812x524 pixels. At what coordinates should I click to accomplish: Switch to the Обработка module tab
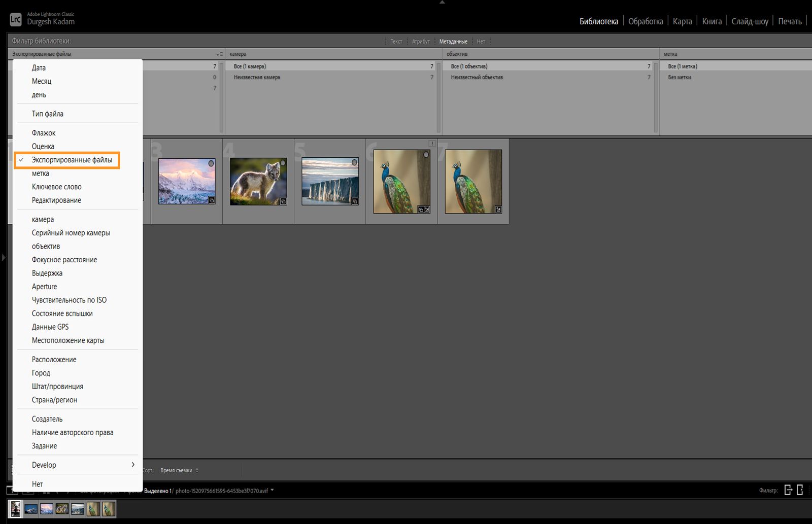pos(645,21)
